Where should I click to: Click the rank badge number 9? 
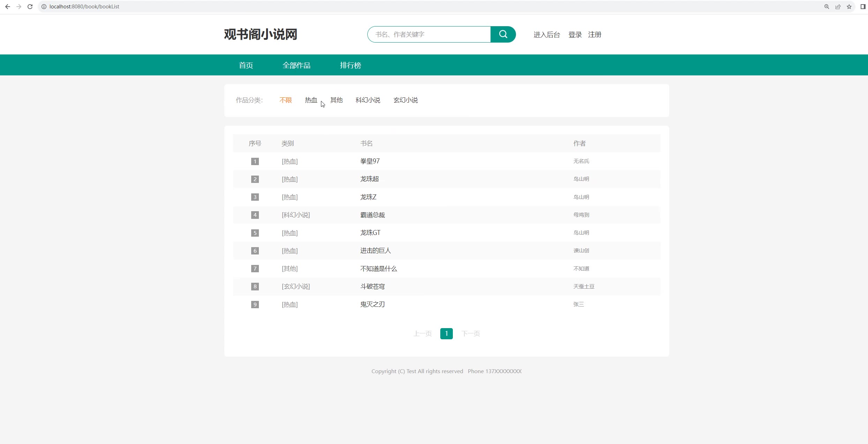pyautogui.click(x=255, y=304)
